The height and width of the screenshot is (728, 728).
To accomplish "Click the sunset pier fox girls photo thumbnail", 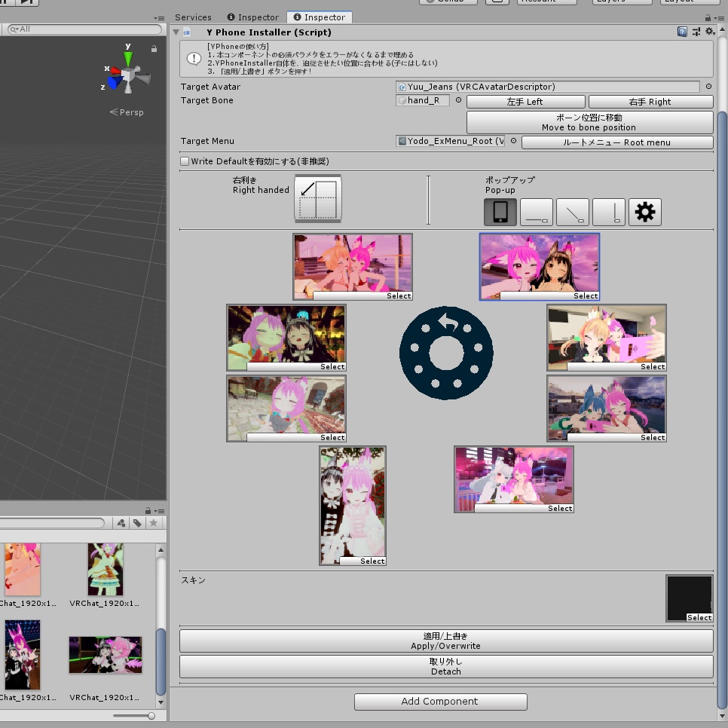I will tap(353, 267).
